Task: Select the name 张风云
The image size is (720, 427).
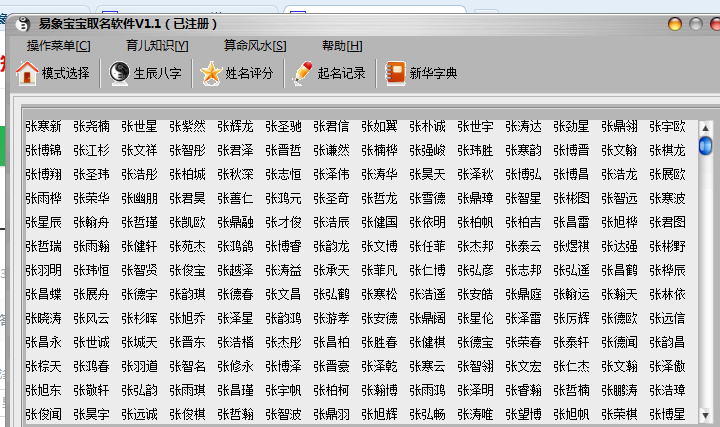Action: [91, 318]
